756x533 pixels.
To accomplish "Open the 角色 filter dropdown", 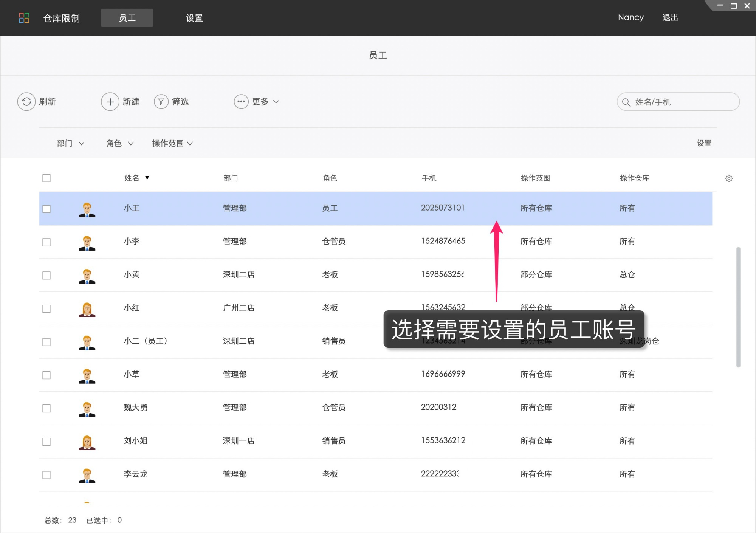I will [x=119, y=143].
